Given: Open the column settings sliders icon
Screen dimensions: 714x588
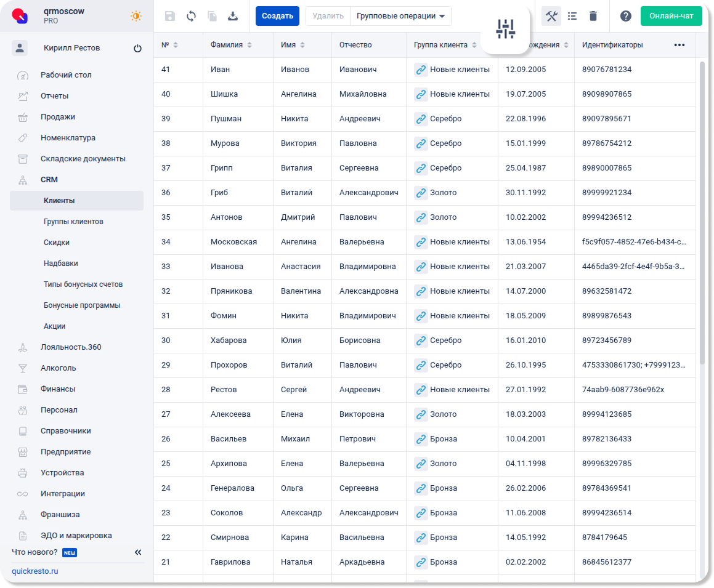Looking at the screenshot, I should click(505, 28).
